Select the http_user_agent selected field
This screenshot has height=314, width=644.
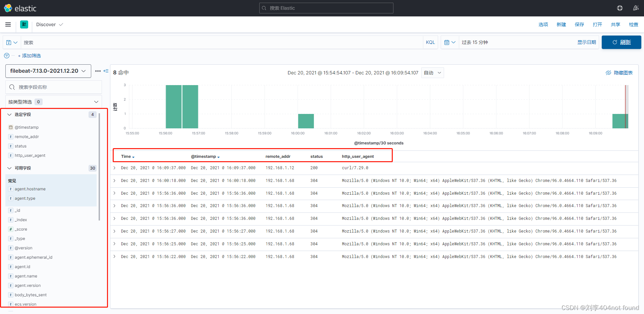[x=30, y=155]
